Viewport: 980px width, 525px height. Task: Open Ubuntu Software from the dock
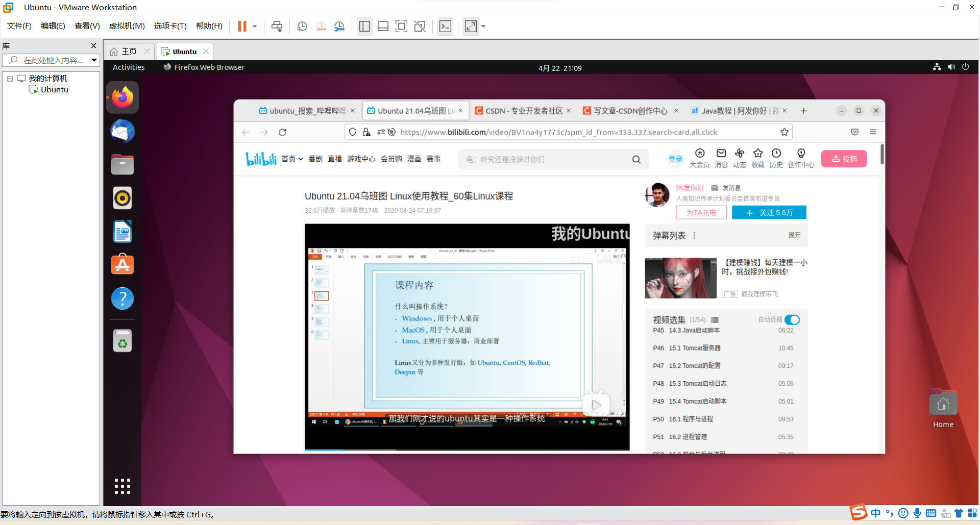tap(122, 265)
